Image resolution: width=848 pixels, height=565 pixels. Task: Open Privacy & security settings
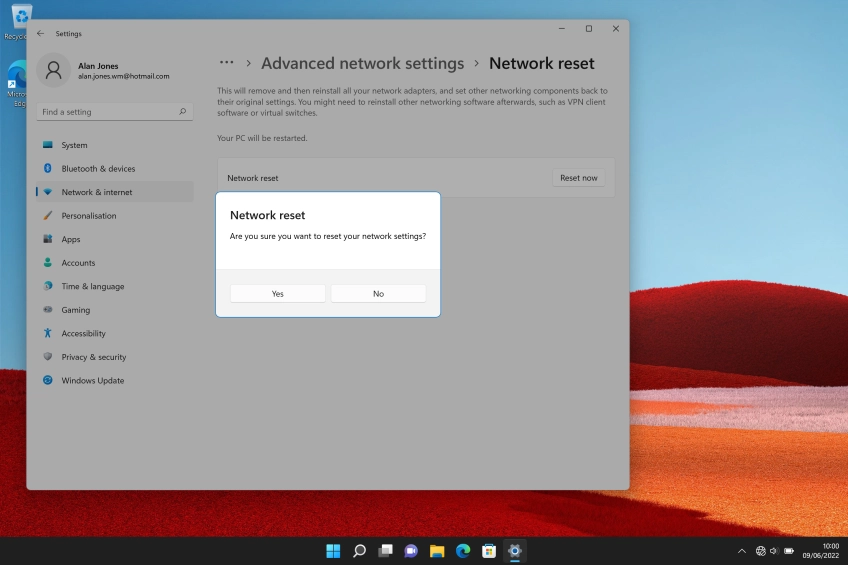pyautogui.click(x=115, y=357)
